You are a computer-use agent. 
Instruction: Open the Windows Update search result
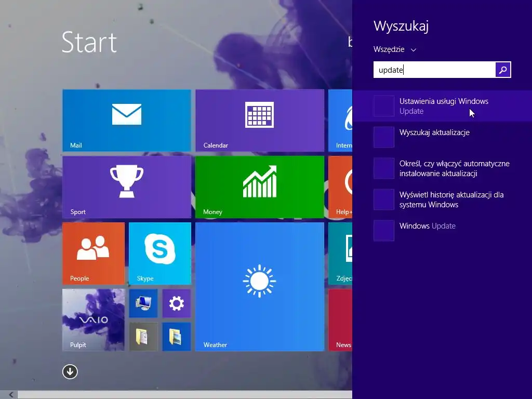coord(442,231)
